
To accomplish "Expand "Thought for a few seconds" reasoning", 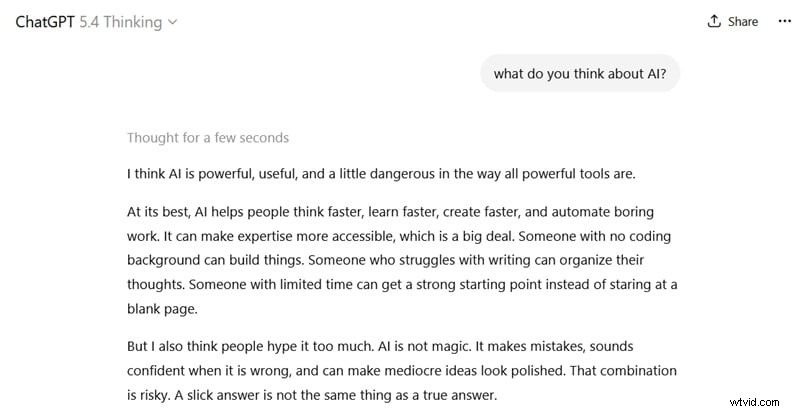I will tap(208, 138).
